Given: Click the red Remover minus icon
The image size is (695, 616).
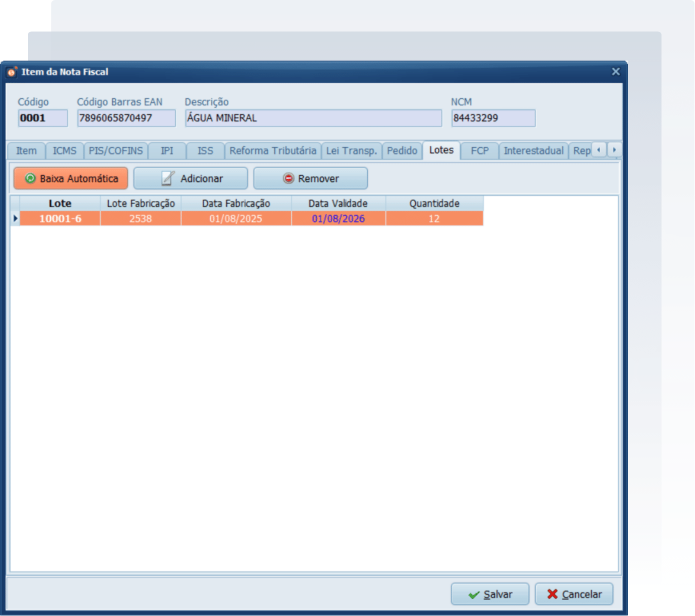Looking at the screenshot, I should click(x=288, y=178).
